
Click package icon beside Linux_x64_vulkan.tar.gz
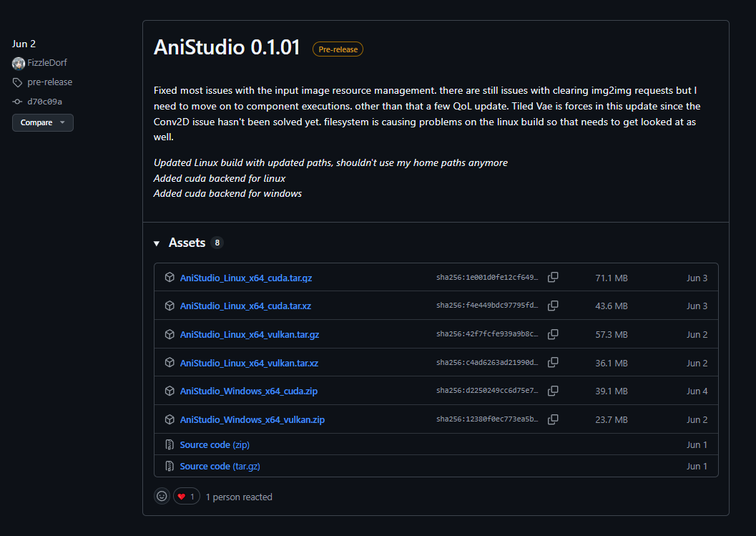point(170,334)
